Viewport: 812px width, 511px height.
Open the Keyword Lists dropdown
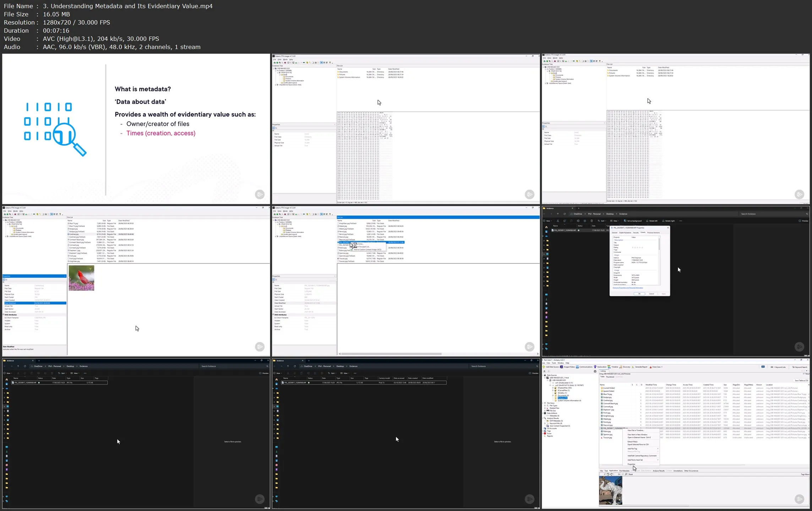pyautogui.click(x=780, y=367)
